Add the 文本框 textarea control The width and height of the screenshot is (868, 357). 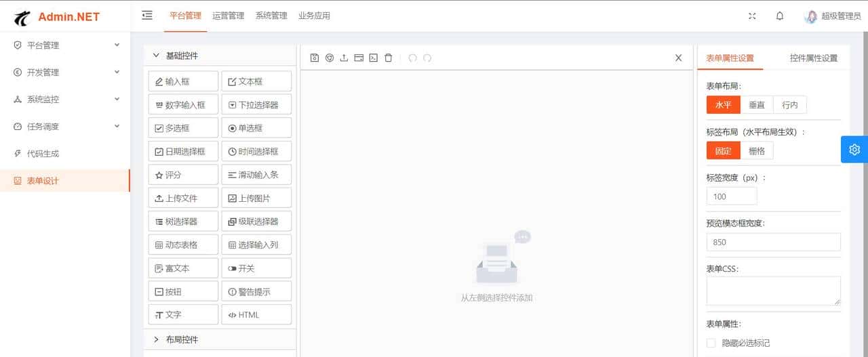click(256, 81)
